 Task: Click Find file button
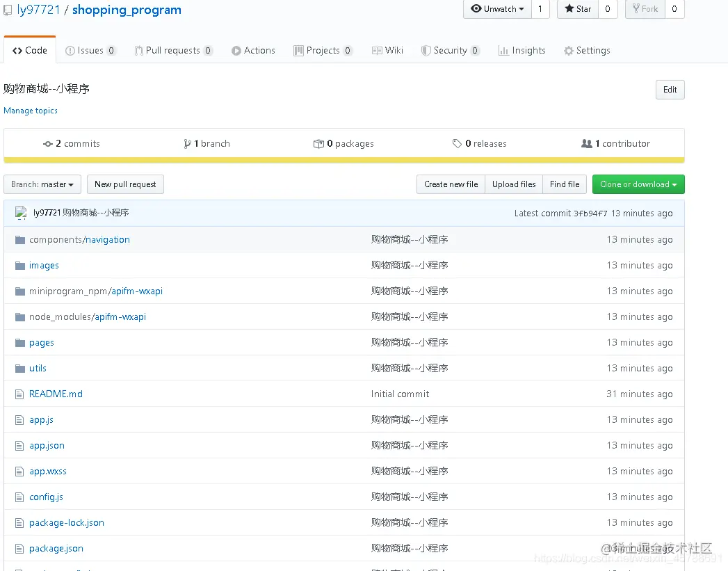click(565, 184)
